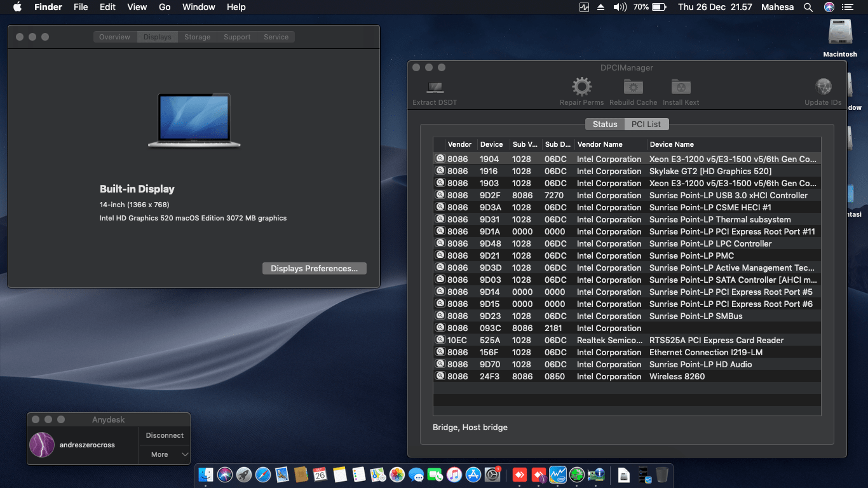The image size is (868, 488).
Task: Select the Sunrise Point-LP LPC Controller row
Action: coord(627,243)
